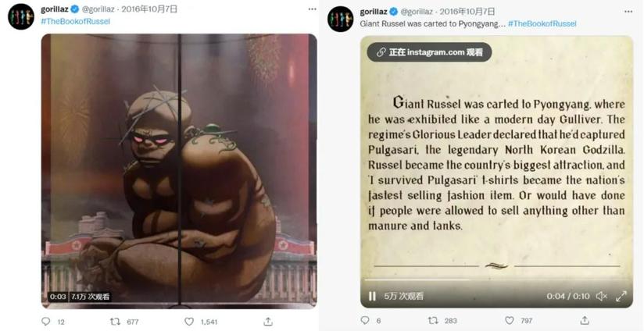
Task: Expand the right video to fullscreen
Action: point(621,296)
